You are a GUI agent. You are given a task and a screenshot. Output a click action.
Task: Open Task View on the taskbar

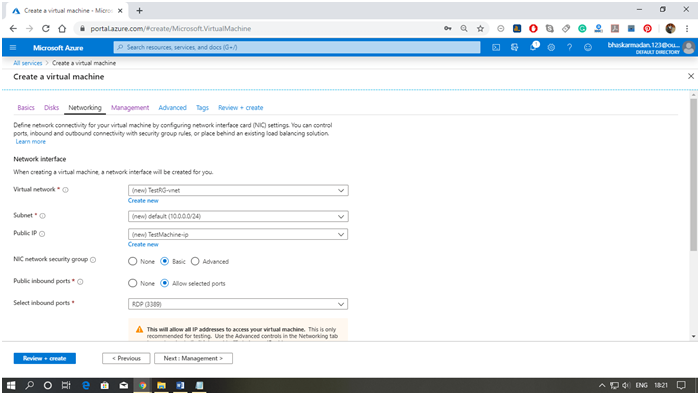66,385
